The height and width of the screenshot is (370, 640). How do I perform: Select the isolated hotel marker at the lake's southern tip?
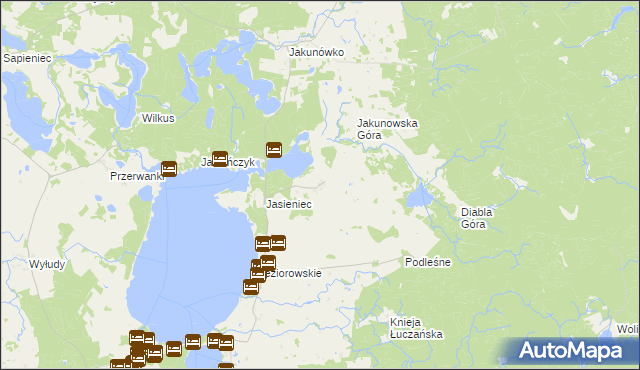pyautogui.click(x=193, y=342)
